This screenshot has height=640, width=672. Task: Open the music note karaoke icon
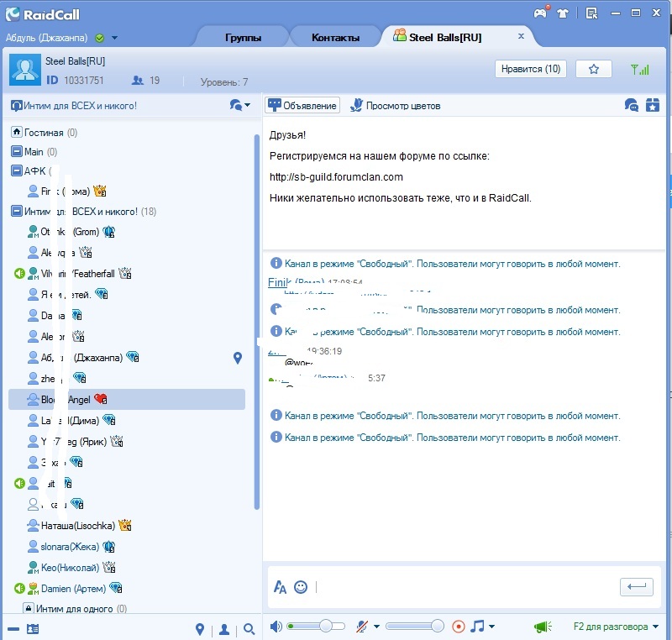point(477,627)
